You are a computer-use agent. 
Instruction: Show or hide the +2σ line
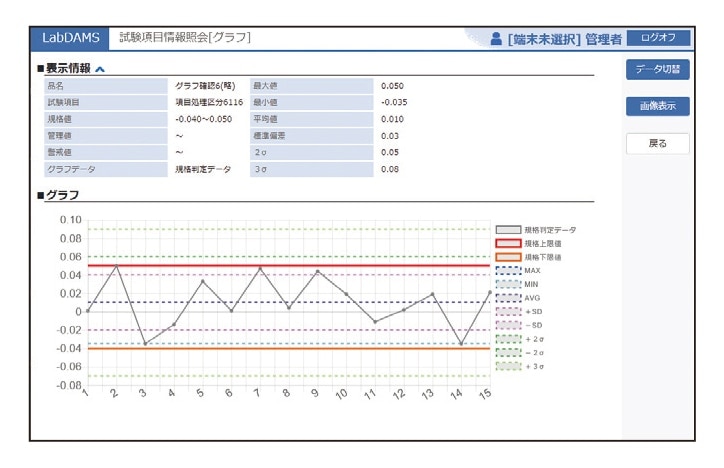coord(509,339)
